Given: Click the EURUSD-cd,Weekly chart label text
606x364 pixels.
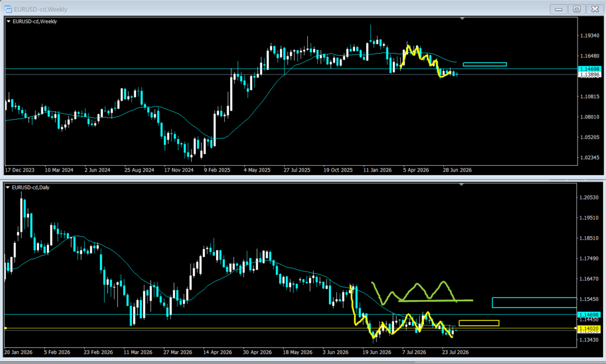Looking at the screenshot, I should 35,22.
